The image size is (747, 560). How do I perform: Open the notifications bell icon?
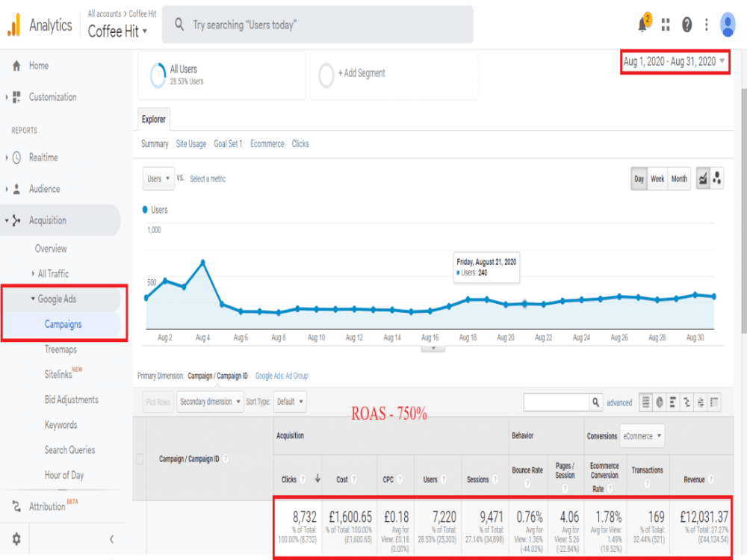644,23
